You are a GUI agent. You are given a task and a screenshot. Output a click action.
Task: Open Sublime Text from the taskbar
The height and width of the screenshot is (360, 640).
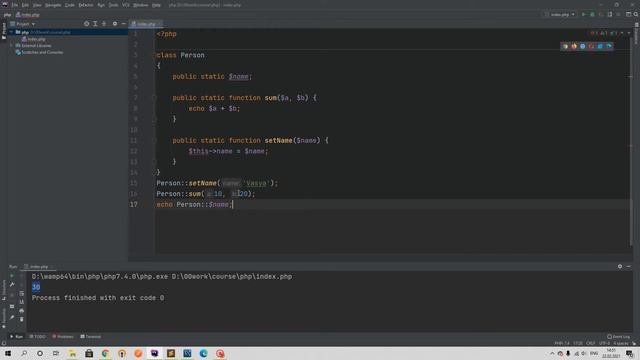point(171,353)
